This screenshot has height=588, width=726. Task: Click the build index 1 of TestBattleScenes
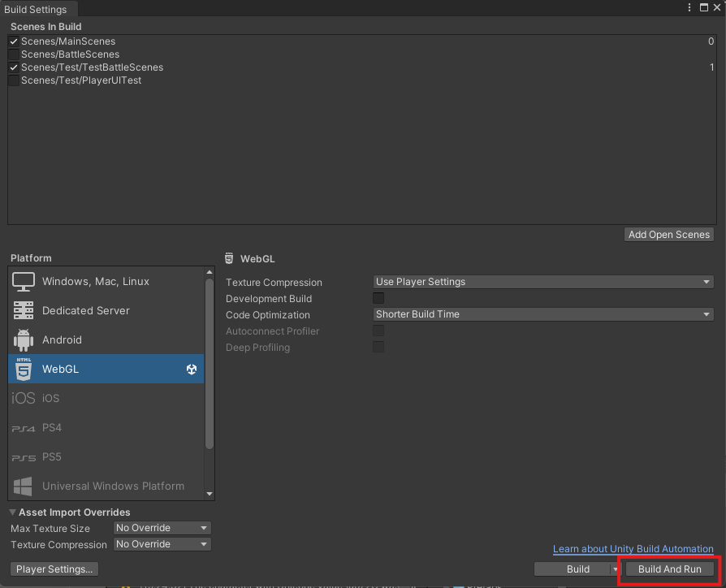coord(711,67)
